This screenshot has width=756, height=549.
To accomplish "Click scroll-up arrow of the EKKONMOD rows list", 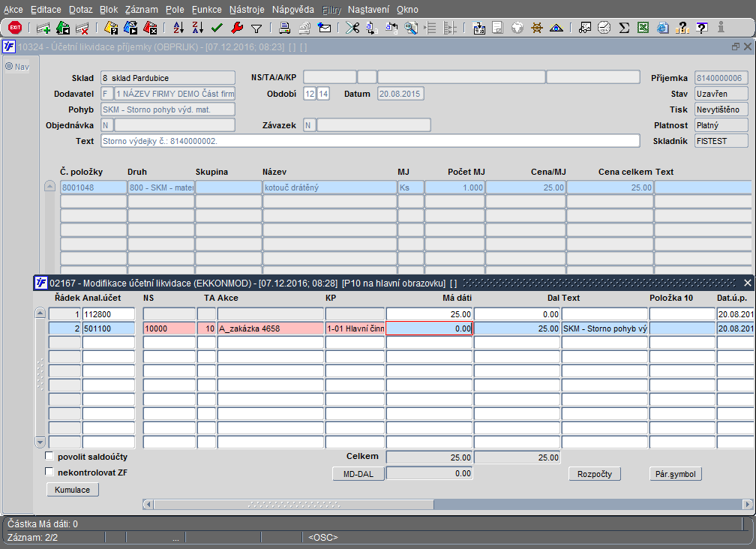I will click(x=40, y=313).
